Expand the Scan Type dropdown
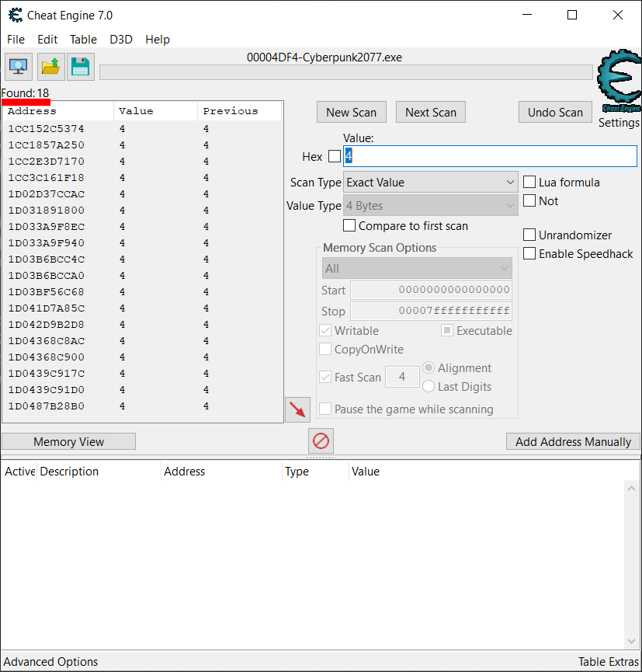The height and width of the screenshot is (672, 642). tap(431, 183)
